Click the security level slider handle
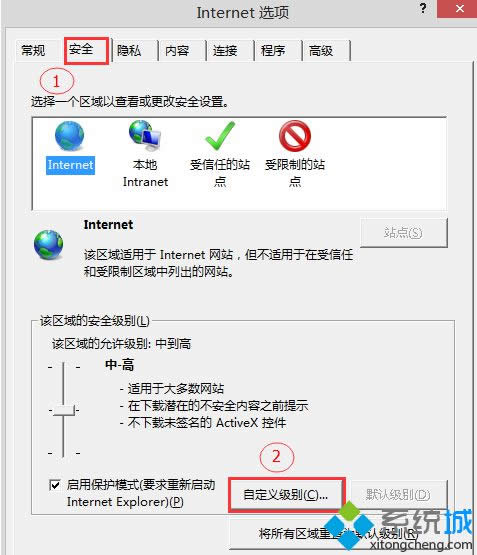Viewport: 477px width, 555px height. click(x=64, y=410)
